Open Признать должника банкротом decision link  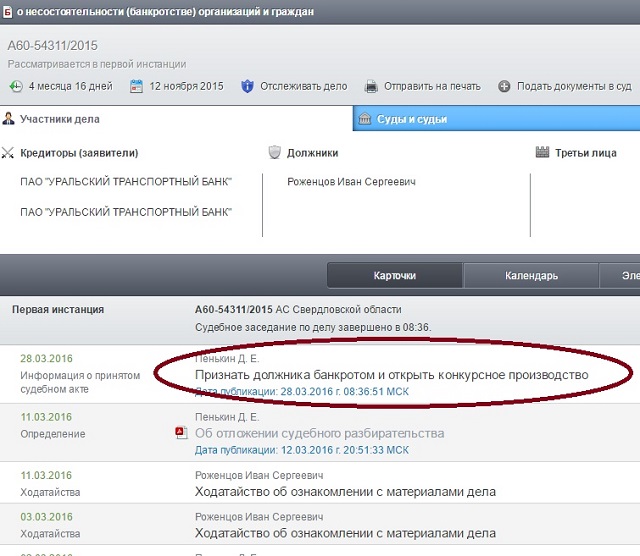(x=391, y=374)
